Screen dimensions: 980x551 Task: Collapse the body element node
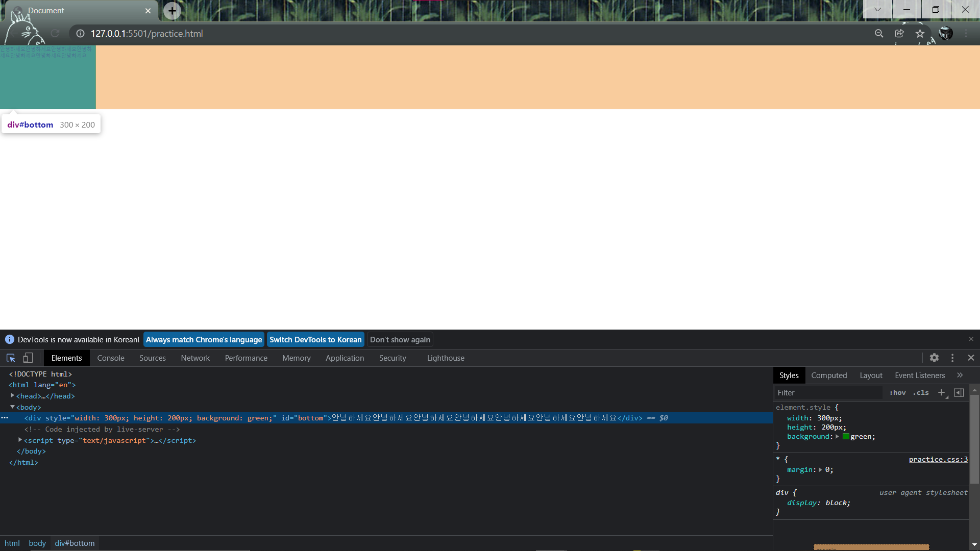13,407
